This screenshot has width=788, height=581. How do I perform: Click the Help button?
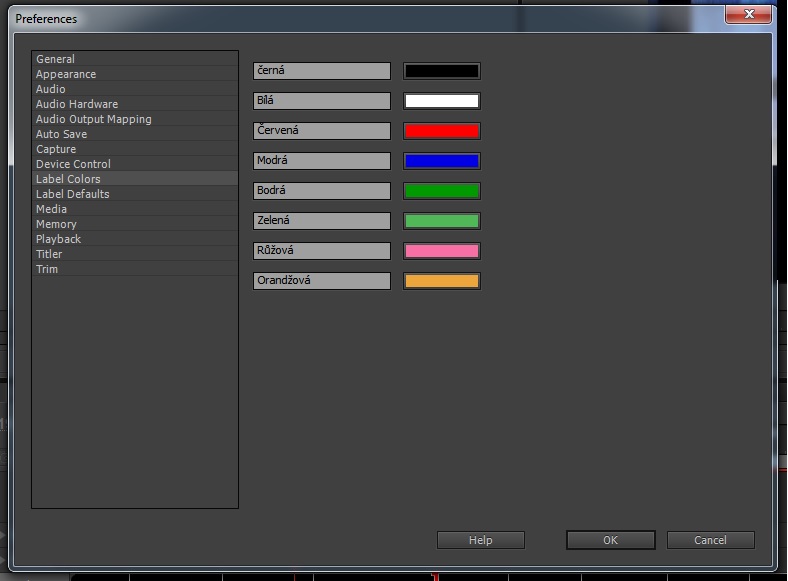click(481, 540)
